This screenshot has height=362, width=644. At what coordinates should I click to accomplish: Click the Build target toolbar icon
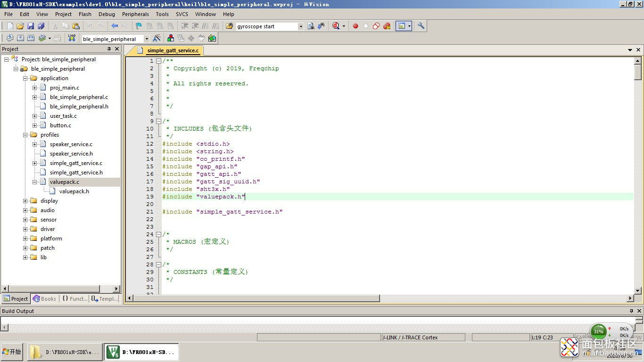20,38
